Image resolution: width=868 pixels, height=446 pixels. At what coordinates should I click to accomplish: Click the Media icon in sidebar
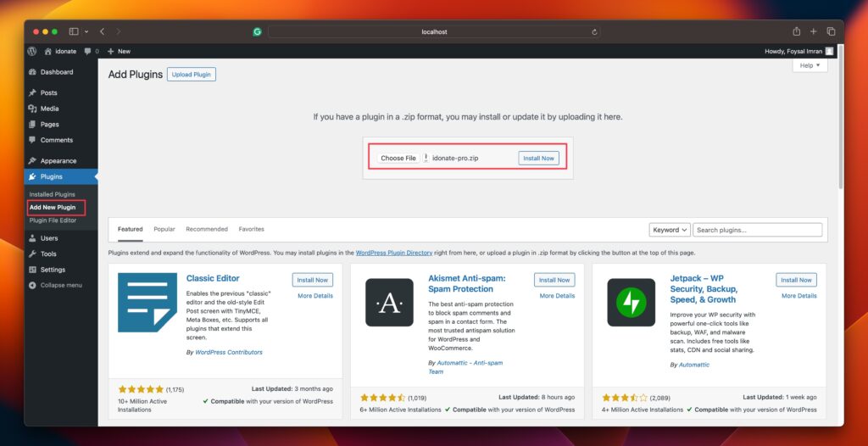coord(32,109)
